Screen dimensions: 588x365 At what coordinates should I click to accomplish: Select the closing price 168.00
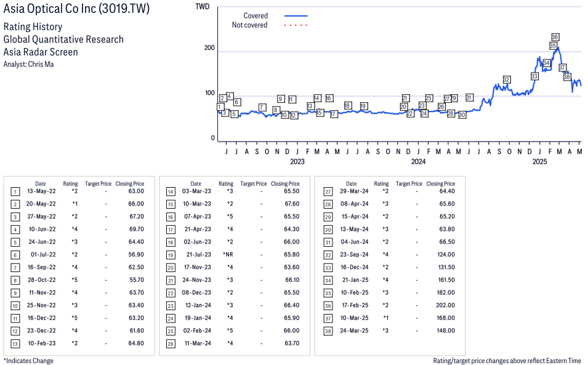(446, 318)
